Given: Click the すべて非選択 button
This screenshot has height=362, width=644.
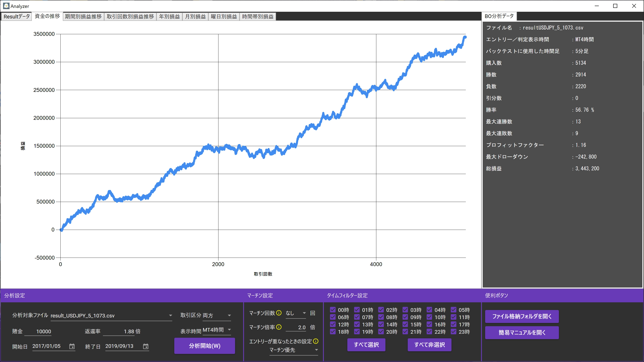Looking at the screenshot, I should click(x=429, y=345).
